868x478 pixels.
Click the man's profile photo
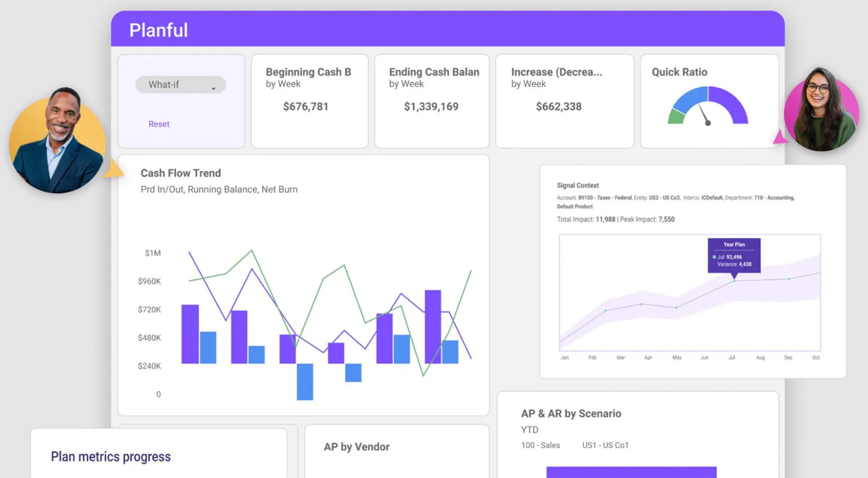pyautogui.click(x=57, y=141)
